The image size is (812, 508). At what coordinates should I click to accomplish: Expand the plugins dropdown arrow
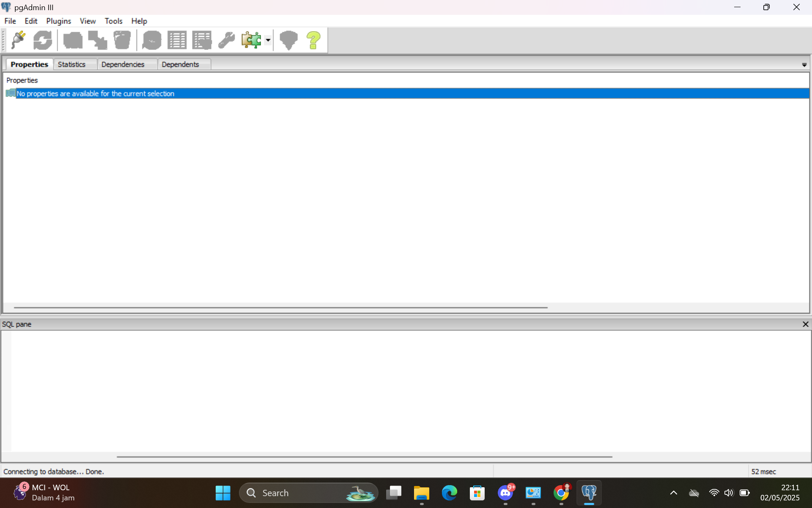tap(268, 40)
